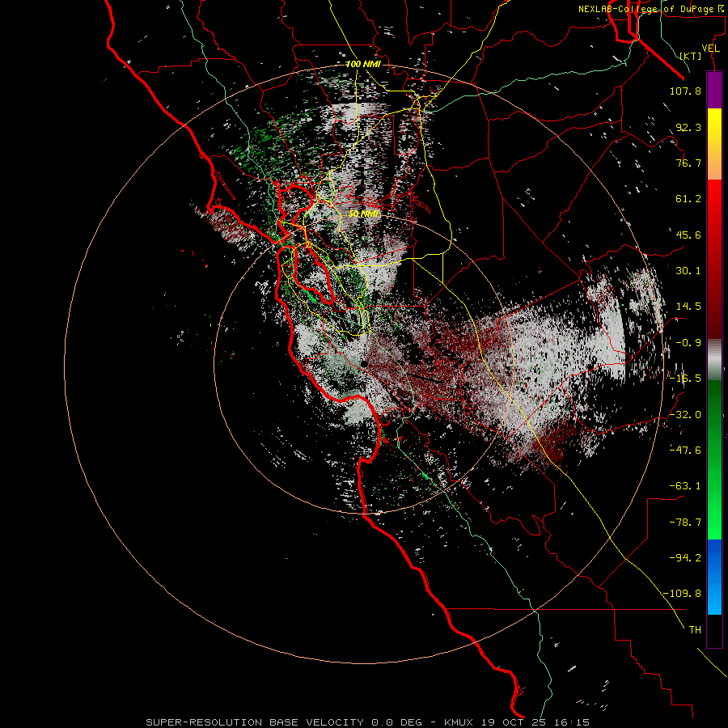Click the Super-Resolution Base Velocity KMUX caption
The width and height of the screenshot is (728, 728).
coord(368,722)
